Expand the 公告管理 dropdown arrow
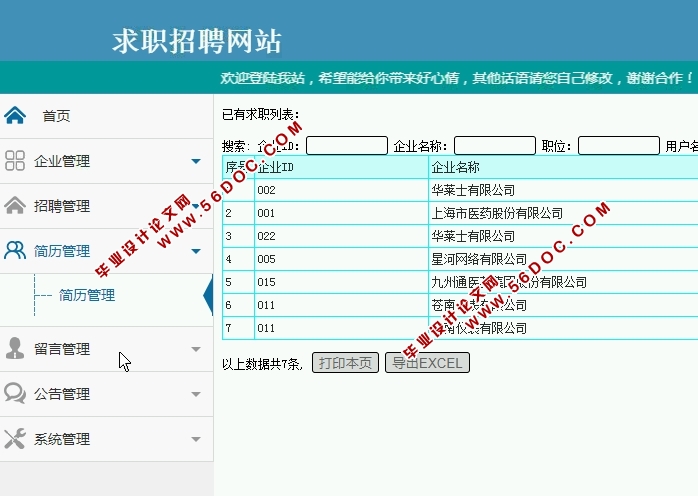 click(196, 394)
